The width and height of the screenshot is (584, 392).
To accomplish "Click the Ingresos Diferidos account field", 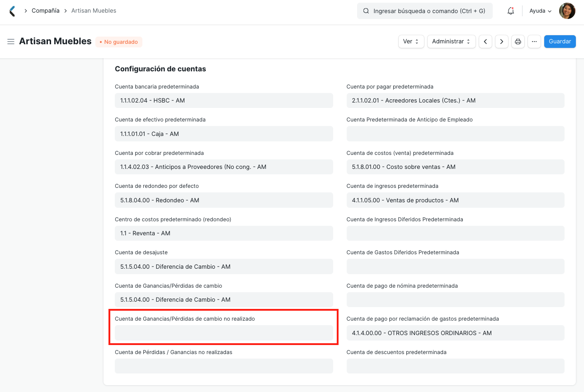I will coord(456,233).
